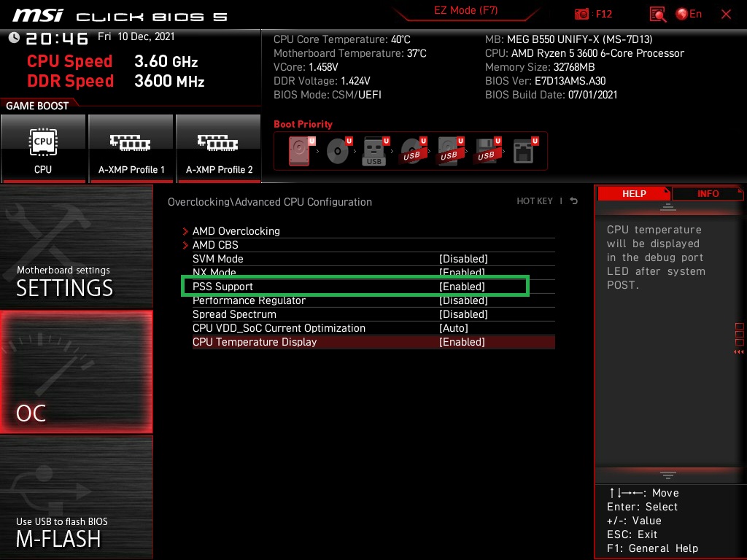Switch to the HELP tab
The image size is (747, 560).
point(634,193)
